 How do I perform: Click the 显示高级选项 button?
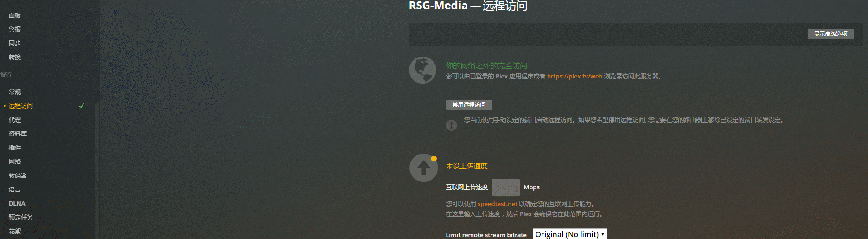coord(830,34)
